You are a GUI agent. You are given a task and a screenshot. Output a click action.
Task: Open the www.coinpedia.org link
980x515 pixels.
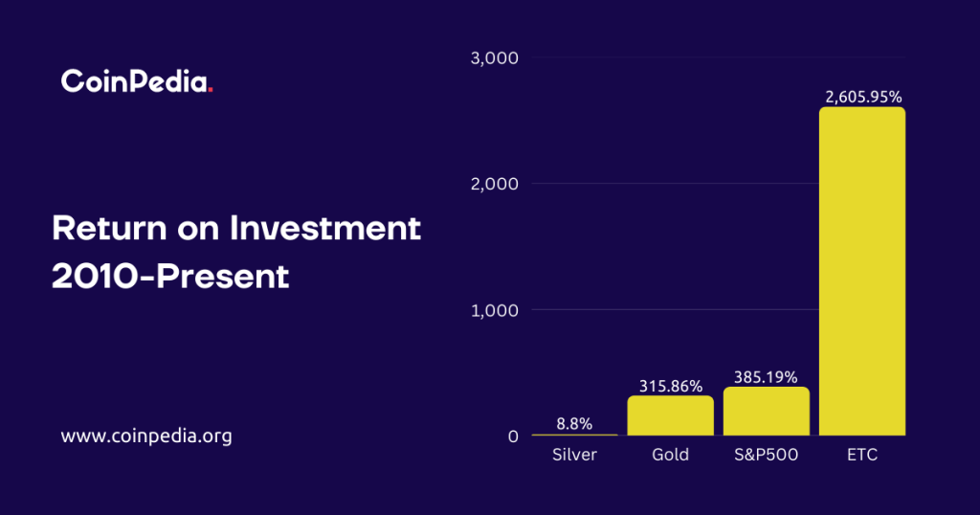(x=146, y=437)
